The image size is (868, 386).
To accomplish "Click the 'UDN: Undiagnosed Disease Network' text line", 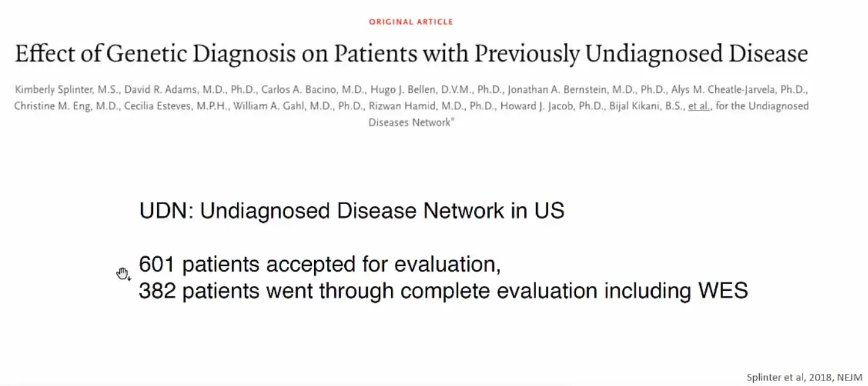I will tap(352, 211).
